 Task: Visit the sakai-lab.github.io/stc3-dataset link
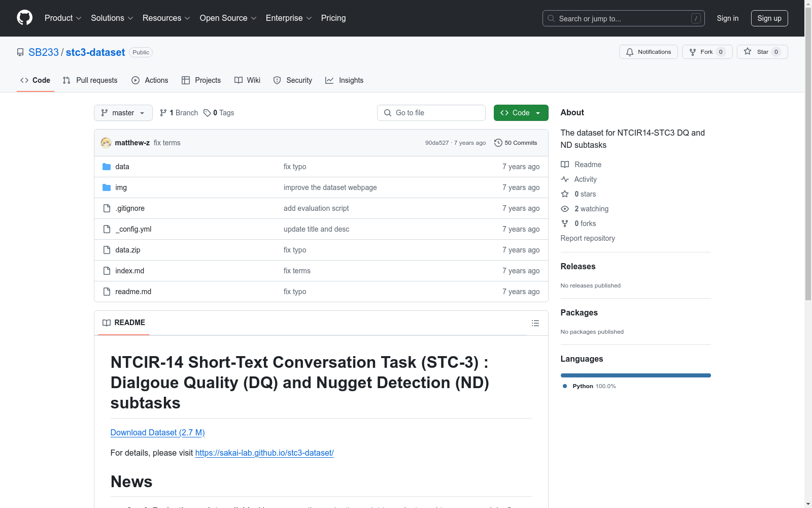(264, 453)
